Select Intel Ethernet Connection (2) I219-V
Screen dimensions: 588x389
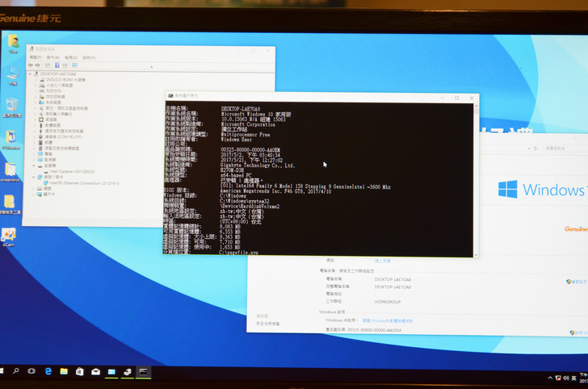click(84, 182)
